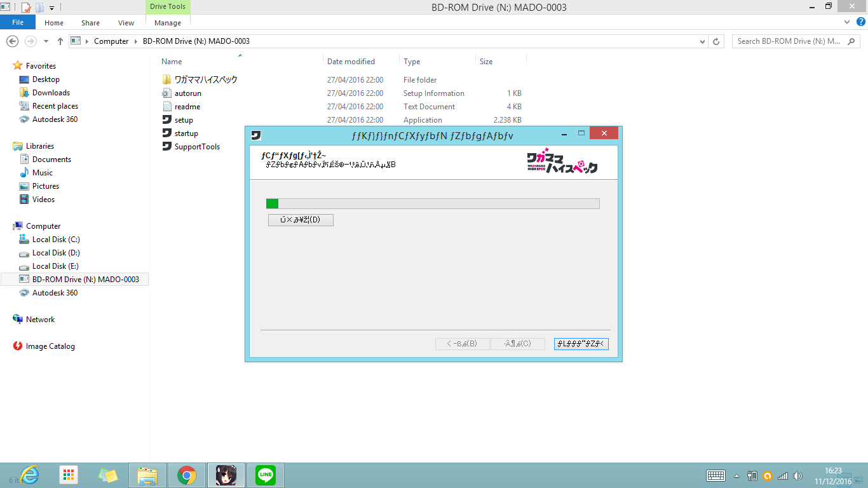The image size is (868, 488).
Task: Go up one folder level
Action: [60, 41]
